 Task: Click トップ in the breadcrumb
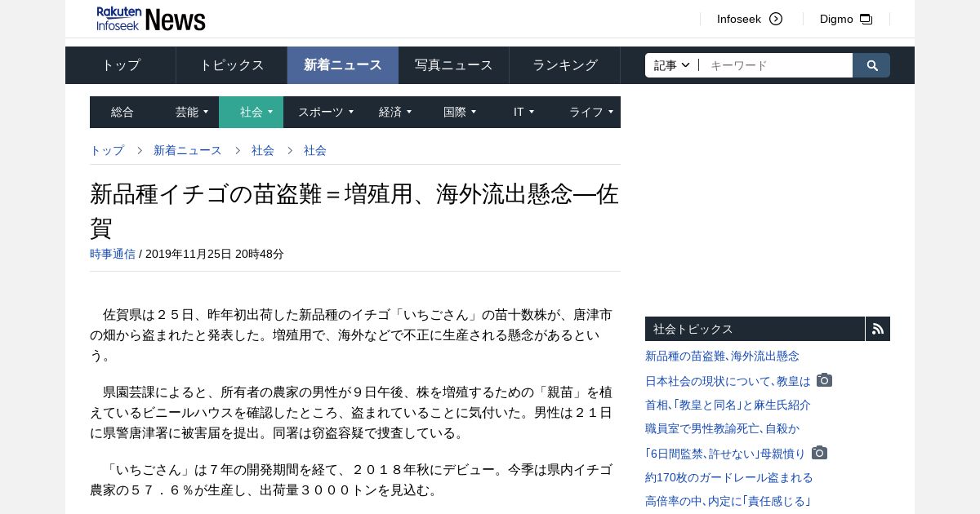pos(107,150)
